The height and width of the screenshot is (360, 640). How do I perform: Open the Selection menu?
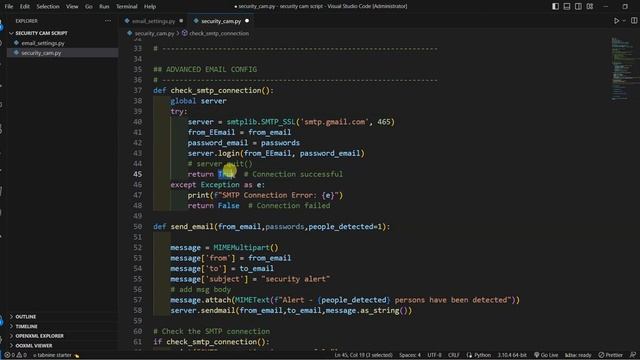click(x=48, y=6)
